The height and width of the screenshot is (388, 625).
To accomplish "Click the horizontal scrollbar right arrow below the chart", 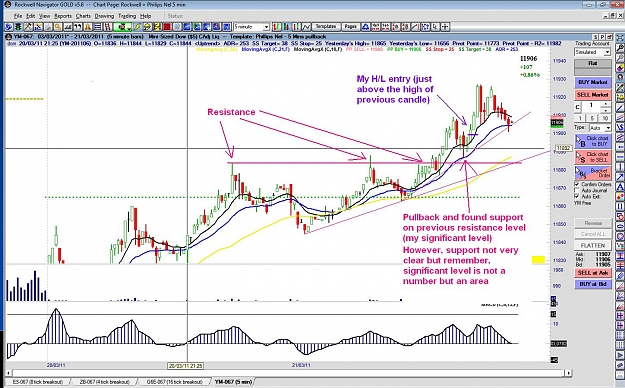I will (x=568, y=373).
